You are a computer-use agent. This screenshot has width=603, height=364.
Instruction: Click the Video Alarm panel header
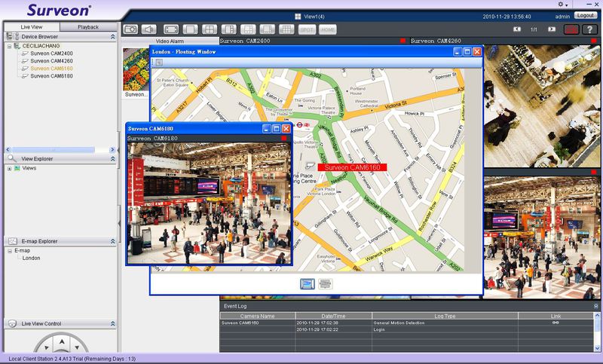(x=170, y=41)
